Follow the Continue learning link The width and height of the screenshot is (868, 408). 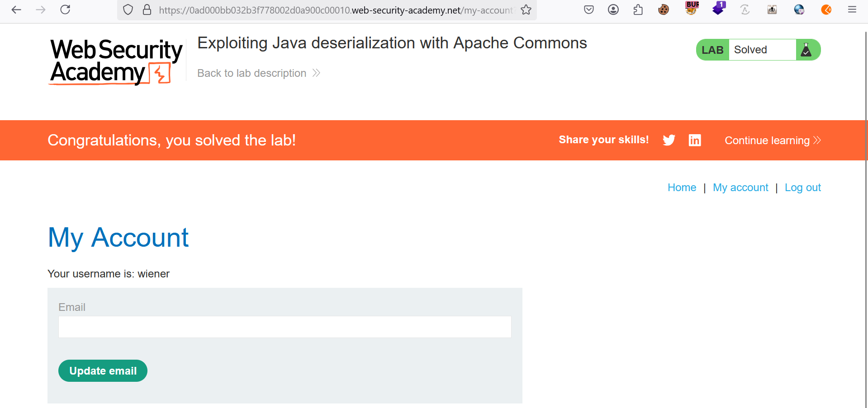point(773,141)
